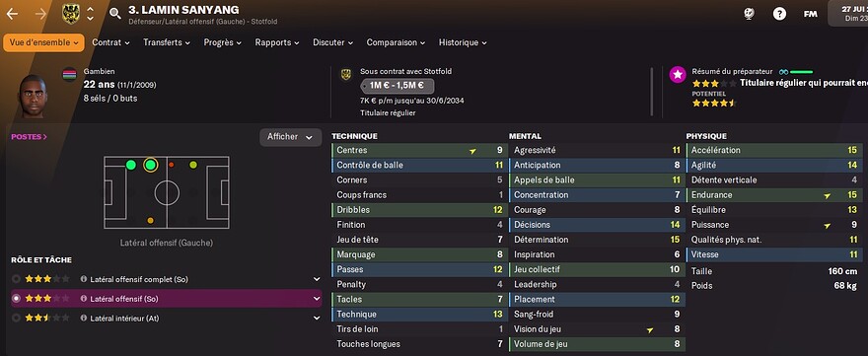Open the help question mark icon
868x356 pixels.
click(x=779, y=14)
